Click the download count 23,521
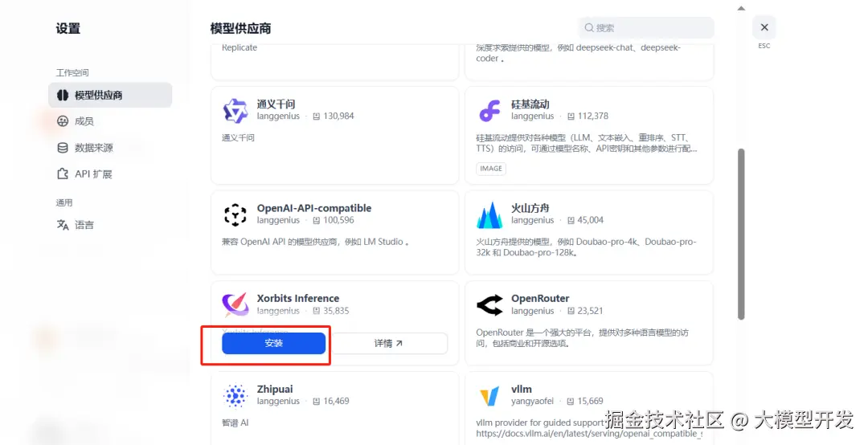This screenshot has height=445, width=868. pos(590,311)
